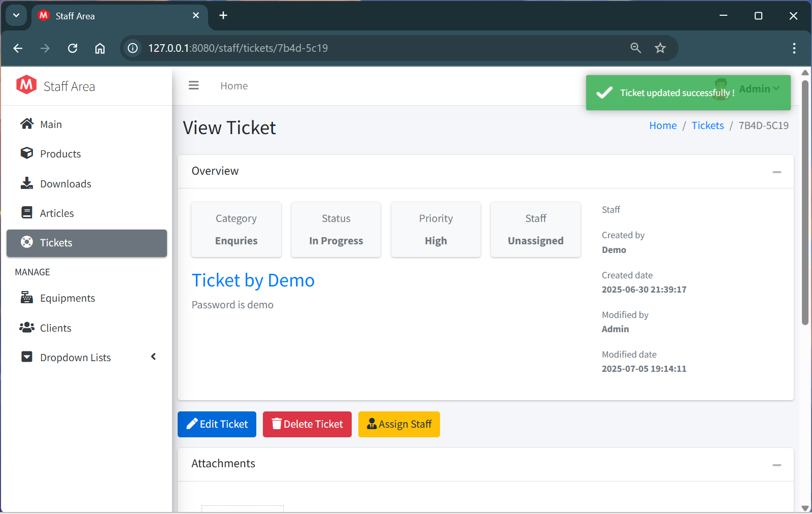This screenshot has height=514, width=812.
Task: Bookmark this page with star icon
Action: [660, 48]
